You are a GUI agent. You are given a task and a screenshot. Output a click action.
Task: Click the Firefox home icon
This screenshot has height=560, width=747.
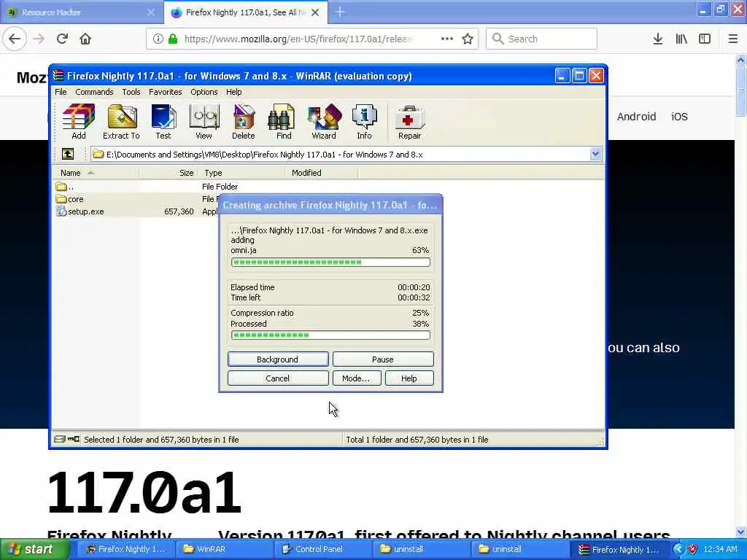point(85,39)
